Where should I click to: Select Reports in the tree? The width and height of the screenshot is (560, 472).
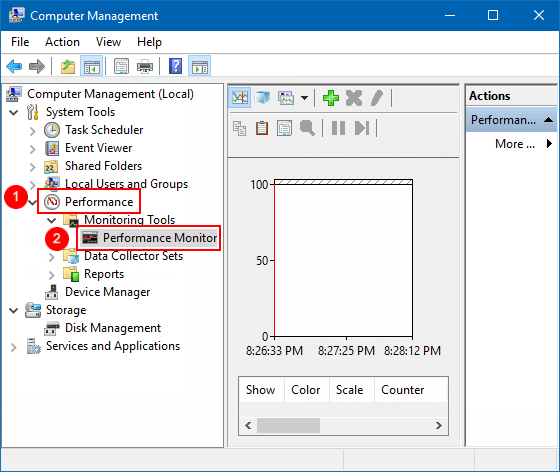(x=104, y=274)
